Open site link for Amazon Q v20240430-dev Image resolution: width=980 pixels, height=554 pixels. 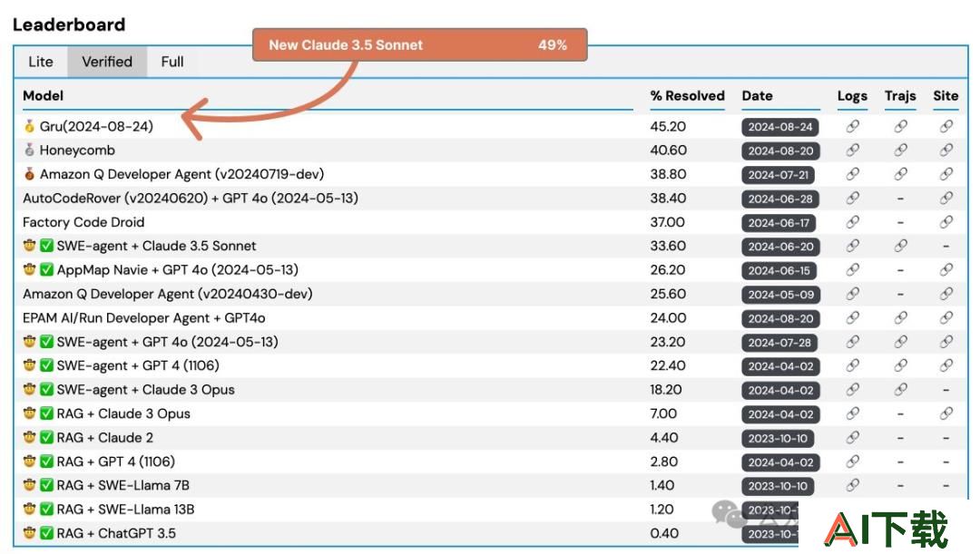(x=946, y=294)
